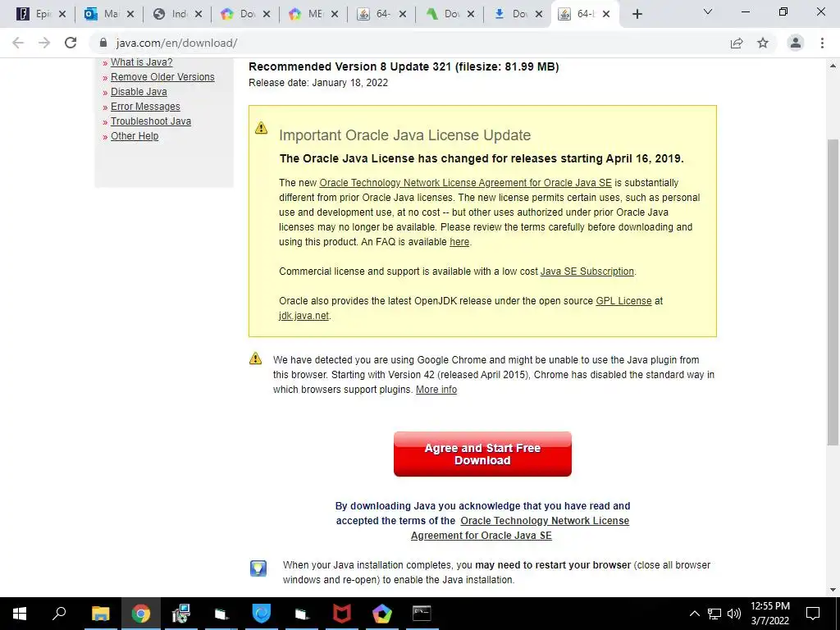This screenshot has width=840, height=630.
Task: Open the Other Help link
Action: 135,136
